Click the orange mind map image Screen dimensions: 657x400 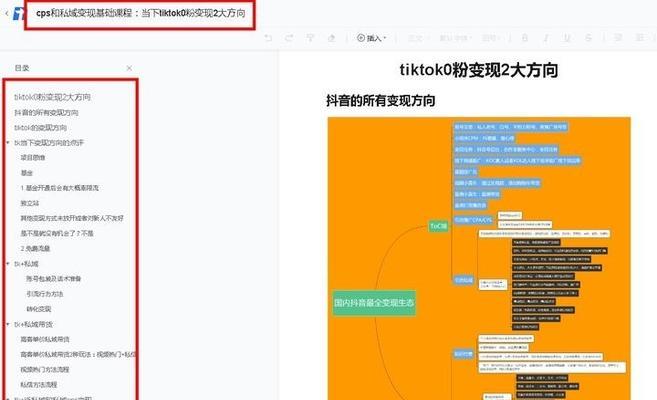(x=479, y=258)
